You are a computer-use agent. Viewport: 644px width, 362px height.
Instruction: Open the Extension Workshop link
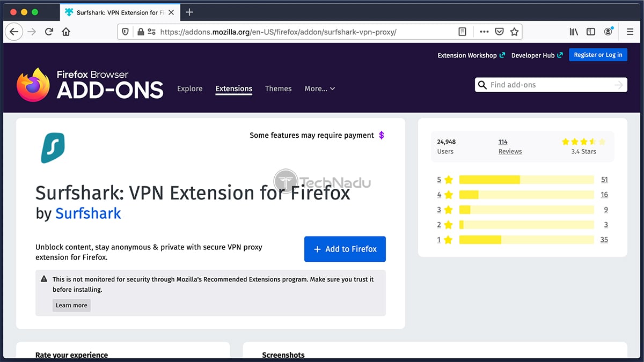471,55
